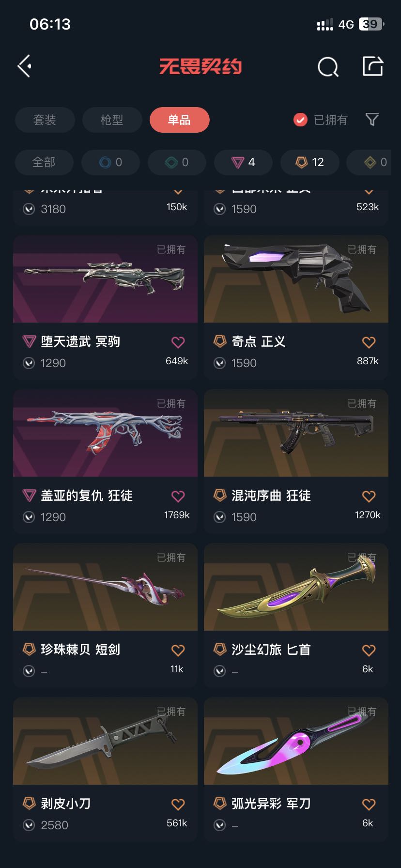Tap the share icon in header
401x868 pixels.
(373, 66)
